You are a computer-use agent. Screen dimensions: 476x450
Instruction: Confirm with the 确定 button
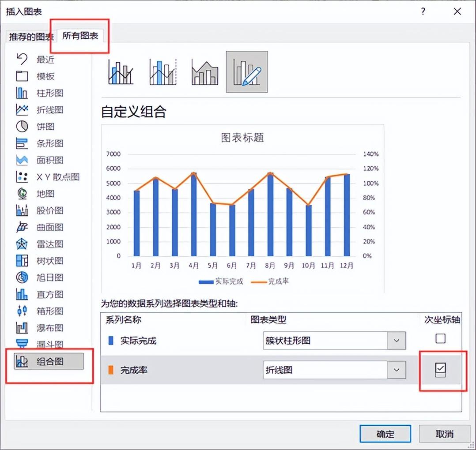(385, 434)
